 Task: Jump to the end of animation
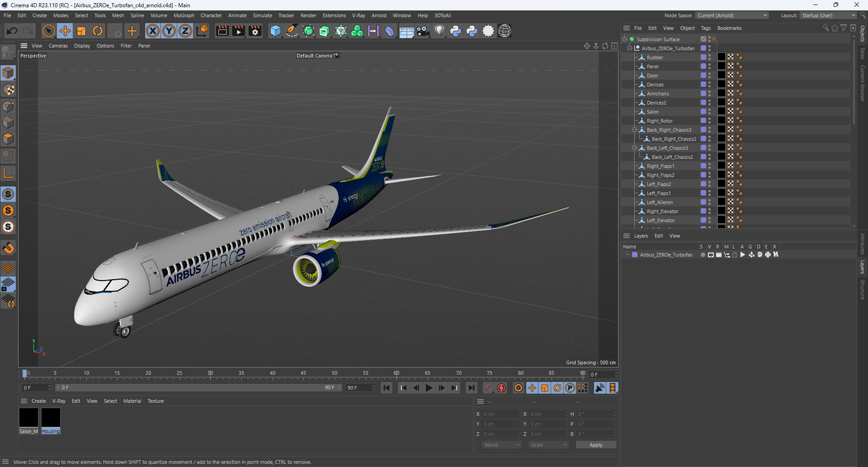[x=471, y=388]
